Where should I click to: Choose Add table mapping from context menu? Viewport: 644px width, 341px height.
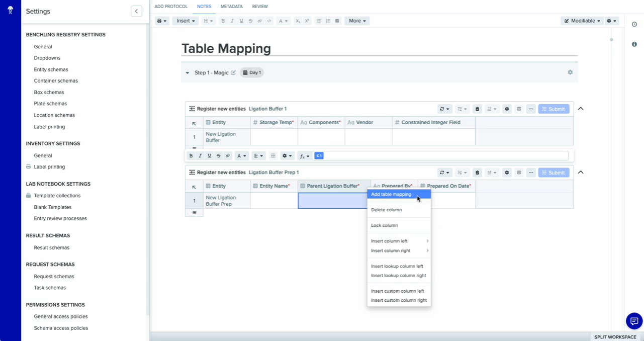[399, 194]
